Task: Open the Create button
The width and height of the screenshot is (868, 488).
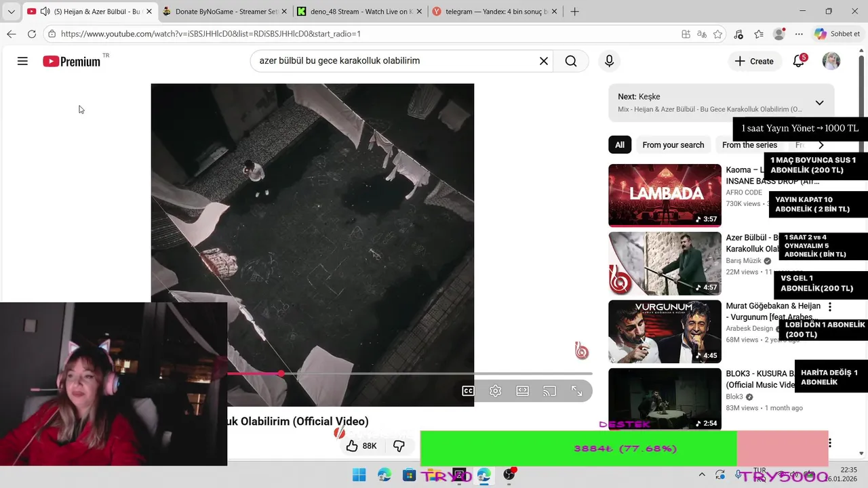Action: (753, 61)
